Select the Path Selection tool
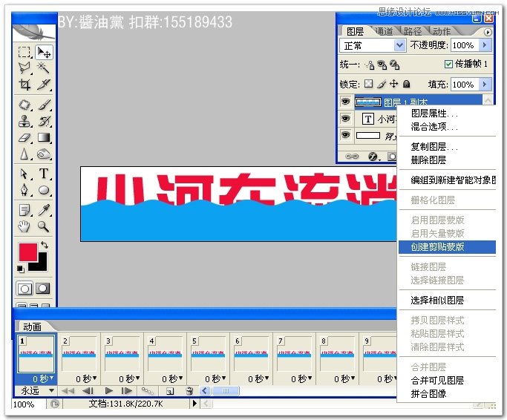The height and width of the screenshot is (420, 507). [x=24, y=174]
